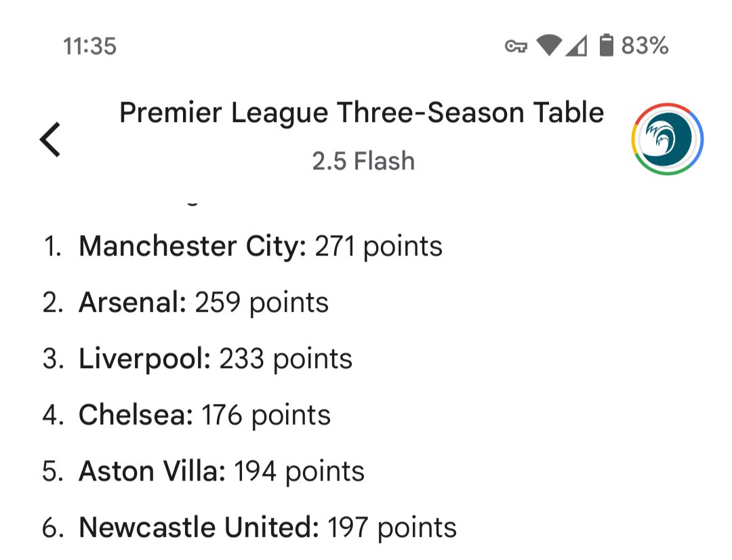The image size is (732, 560).
Task: Tap the battery icon in status bar
Action: [606, 45]
